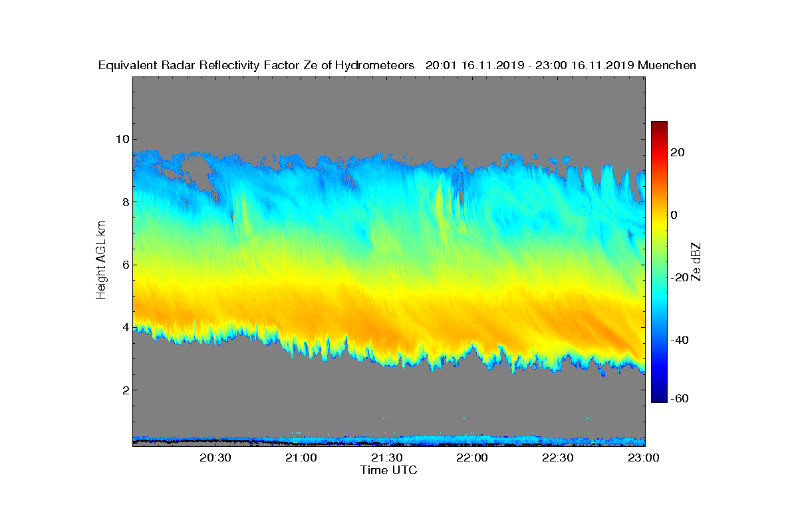Viewport: 798px width, 532px height.
Task: Click the height tick label 6
Action: 125,265
